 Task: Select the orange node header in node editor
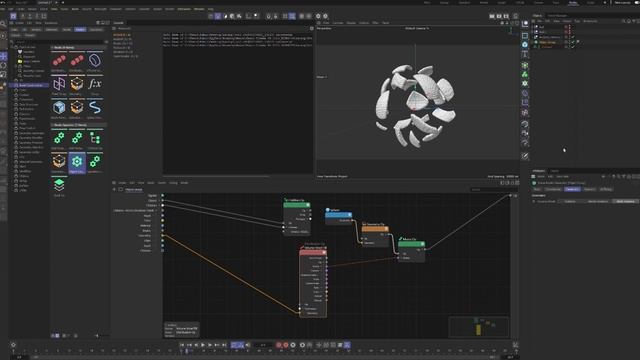(375, 229)
